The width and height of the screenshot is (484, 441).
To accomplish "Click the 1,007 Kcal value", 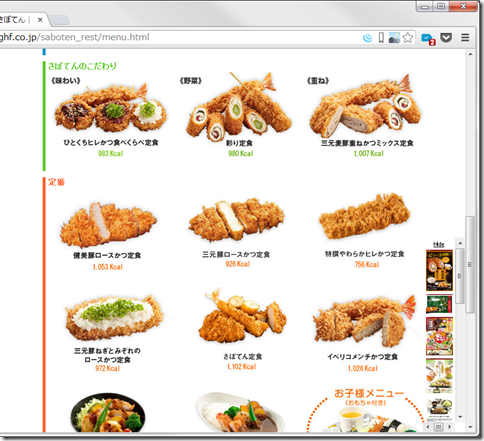I will pyautogui.click(x=369, y=153).
